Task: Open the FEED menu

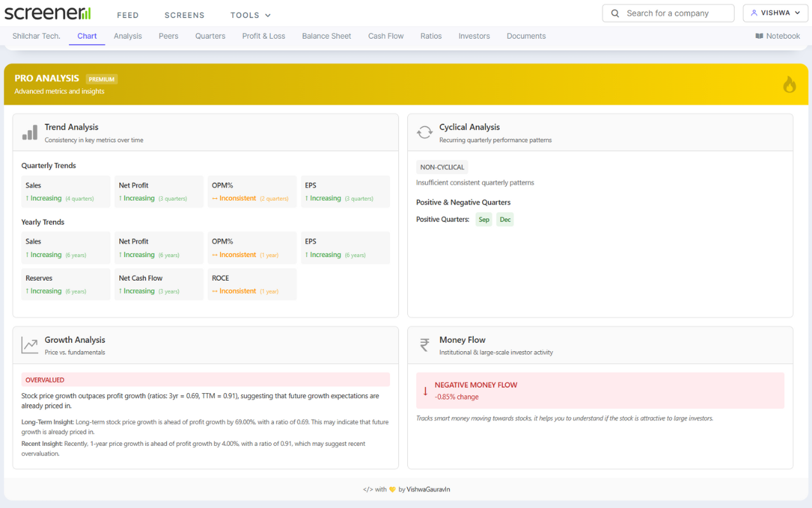Action: pos(128,15)
